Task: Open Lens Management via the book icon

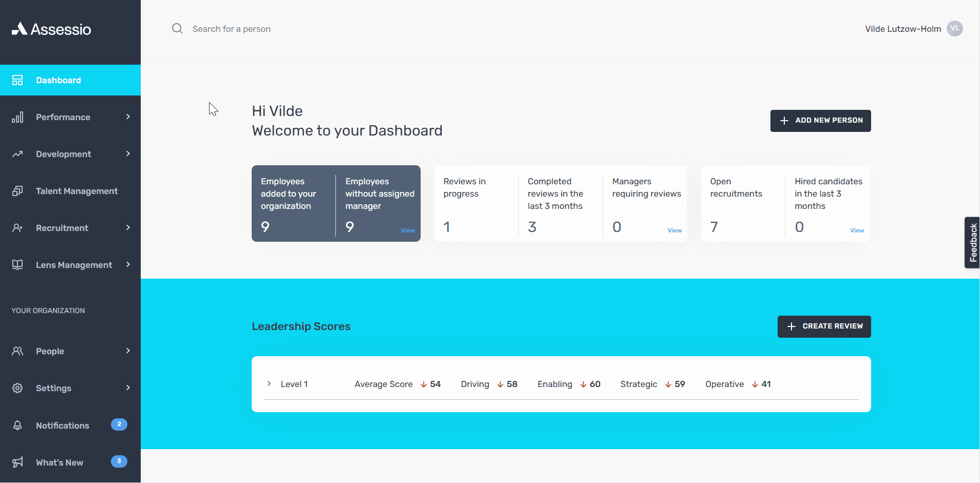Action: (17, 265)
